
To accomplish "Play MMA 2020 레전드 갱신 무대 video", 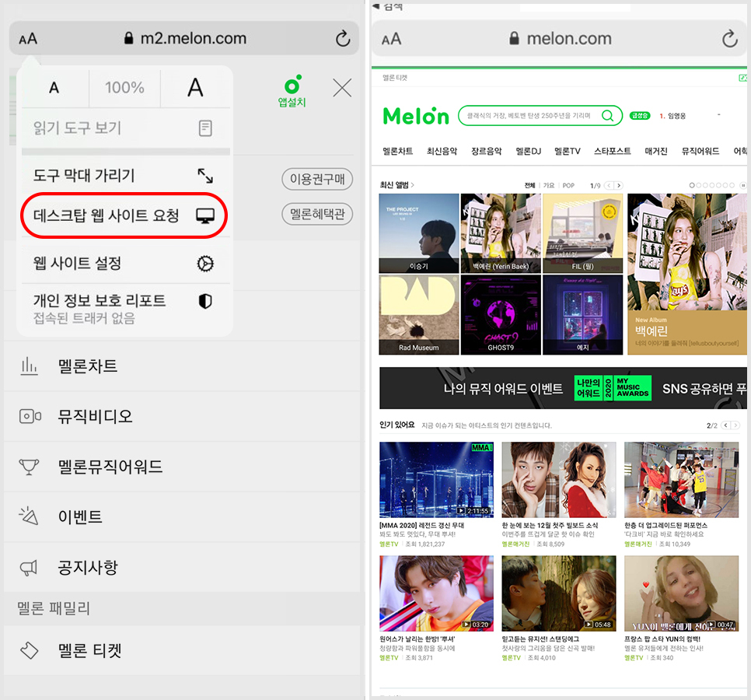I will [x=436, y=480].
